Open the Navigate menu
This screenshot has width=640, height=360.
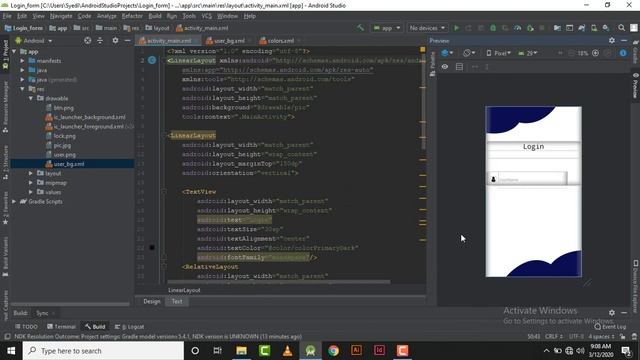[61, 16]
